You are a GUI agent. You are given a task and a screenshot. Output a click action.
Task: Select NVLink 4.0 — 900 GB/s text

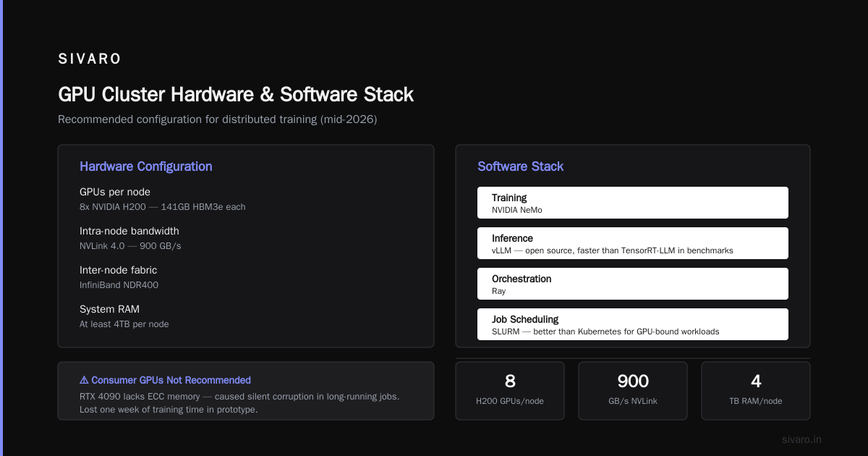coord(130,246)
